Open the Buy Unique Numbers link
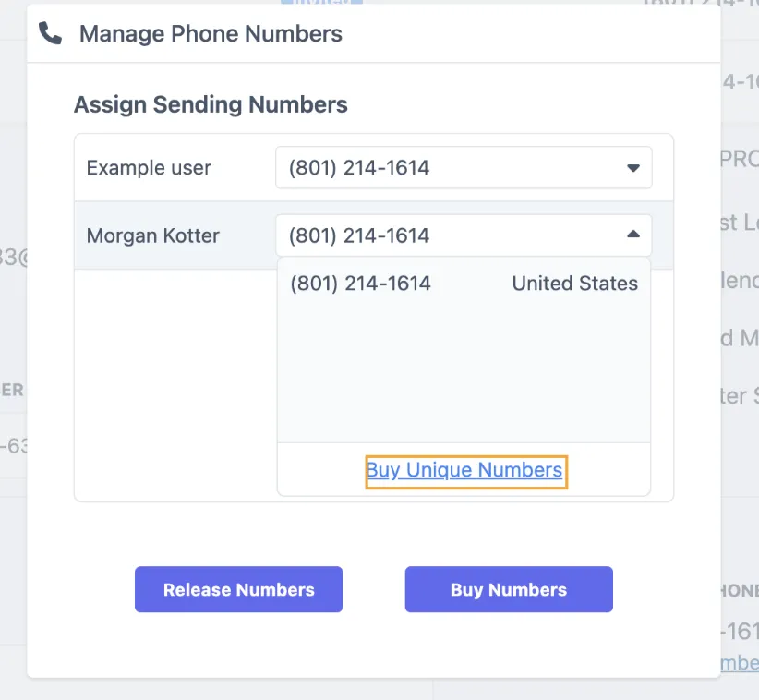This screenshot has height=700, width=759. tap(465, 470)
